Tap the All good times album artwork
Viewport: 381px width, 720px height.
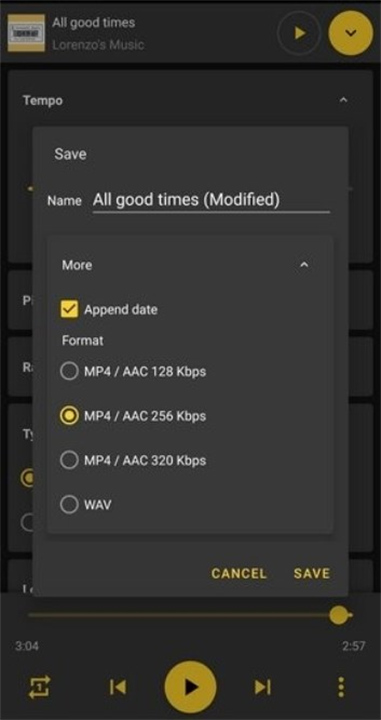(26, 33)
